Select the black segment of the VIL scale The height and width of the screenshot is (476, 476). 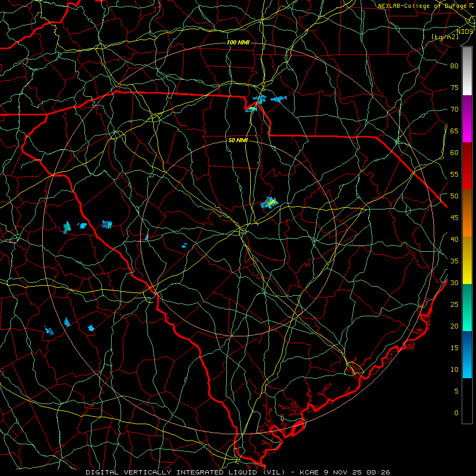[x=467, y=401]
